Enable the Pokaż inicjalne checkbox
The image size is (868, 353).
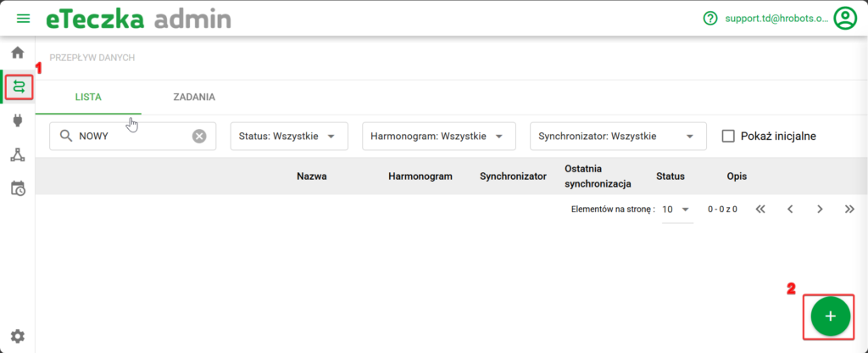click(727, 136)
